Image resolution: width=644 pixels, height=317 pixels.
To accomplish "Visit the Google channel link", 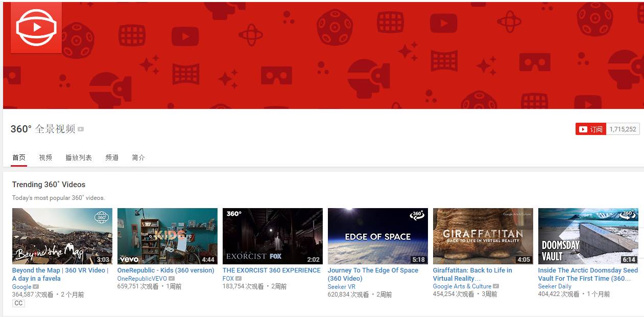I will 21,287.
